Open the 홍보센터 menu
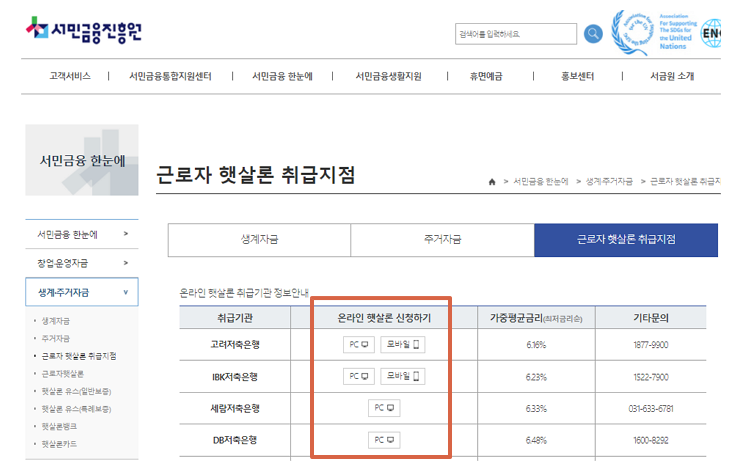This screenshot has width=734, height=468. pos(578,76)
